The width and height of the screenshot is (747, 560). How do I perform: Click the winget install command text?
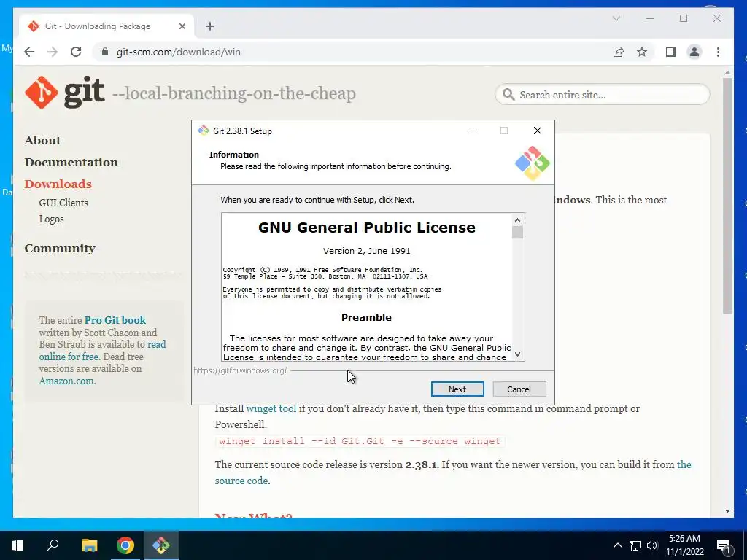[x=360, y=441]
